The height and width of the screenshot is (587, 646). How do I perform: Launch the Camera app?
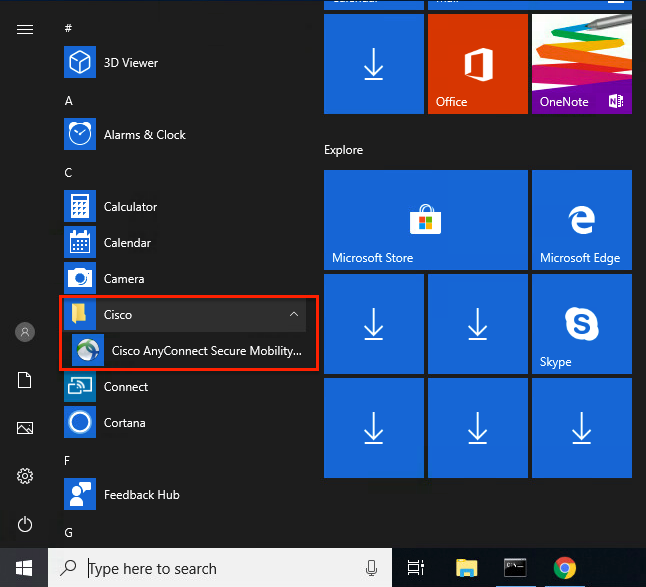[x=185, y=278]
